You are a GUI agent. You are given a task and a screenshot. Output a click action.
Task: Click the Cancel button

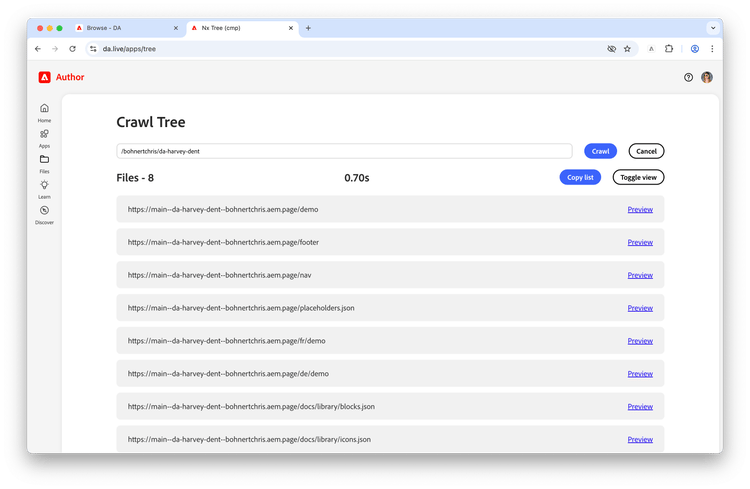point(646,151)
